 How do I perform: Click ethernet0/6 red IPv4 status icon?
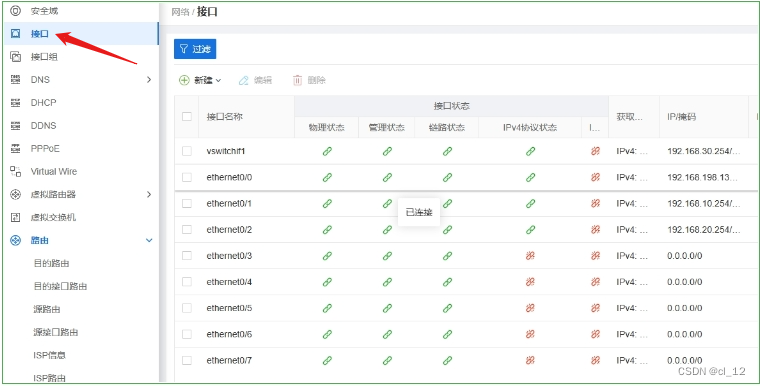point(530,334)
